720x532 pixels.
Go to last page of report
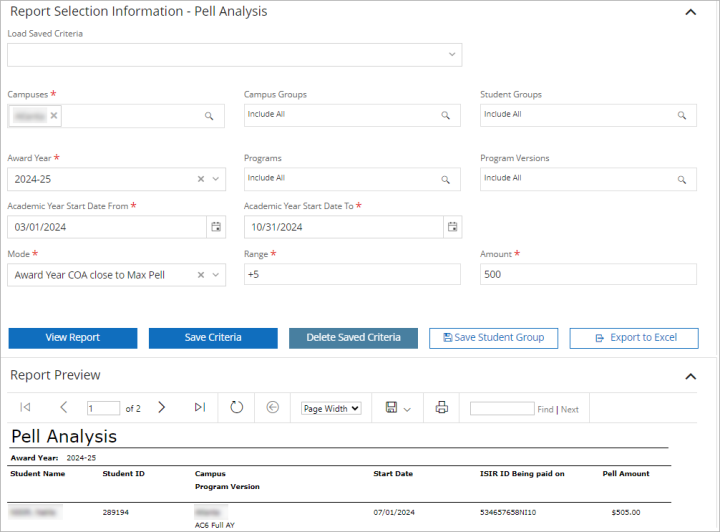pos(200,407)
